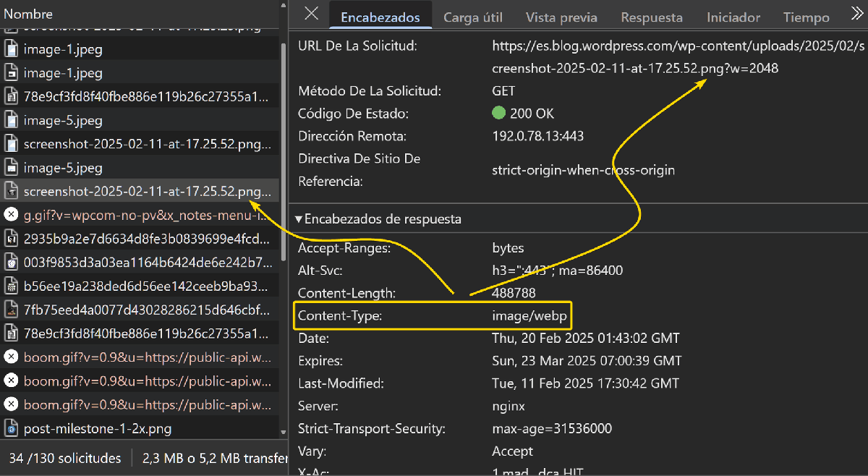The width and height of the screenshot is (868, 476).
Task: Click the error X icon next to g.gif
Action: pyautogui.click(x=10, y=215)
